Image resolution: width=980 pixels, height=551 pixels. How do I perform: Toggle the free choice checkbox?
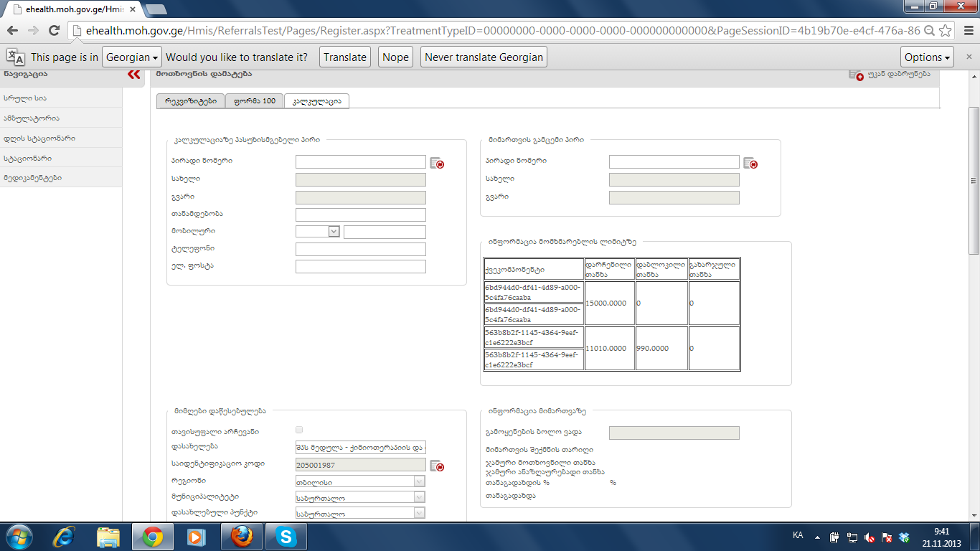pyautogui.click(x=299, y=430)
